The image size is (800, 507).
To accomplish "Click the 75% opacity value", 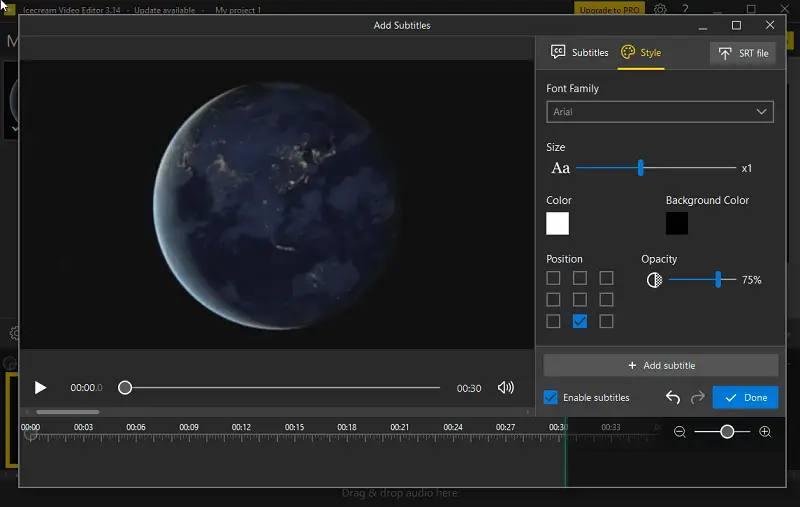I will click(x=752, y=280).
